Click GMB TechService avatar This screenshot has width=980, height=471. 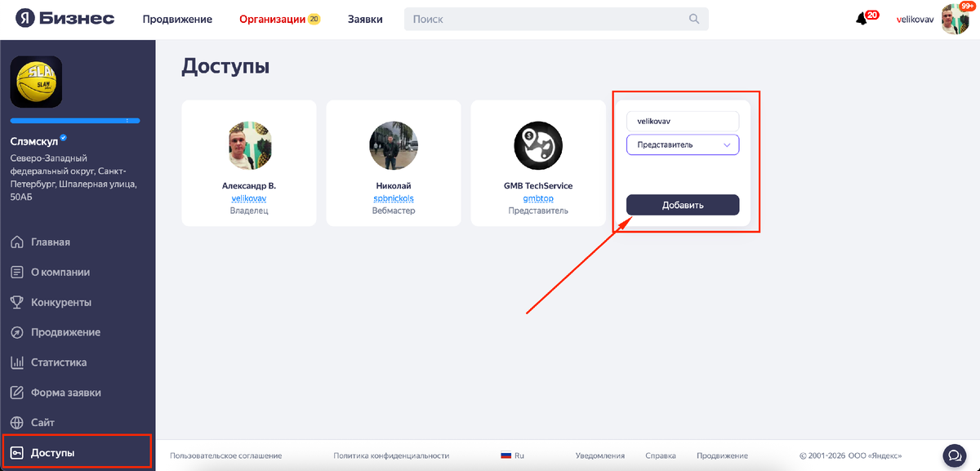click(538, 145)
